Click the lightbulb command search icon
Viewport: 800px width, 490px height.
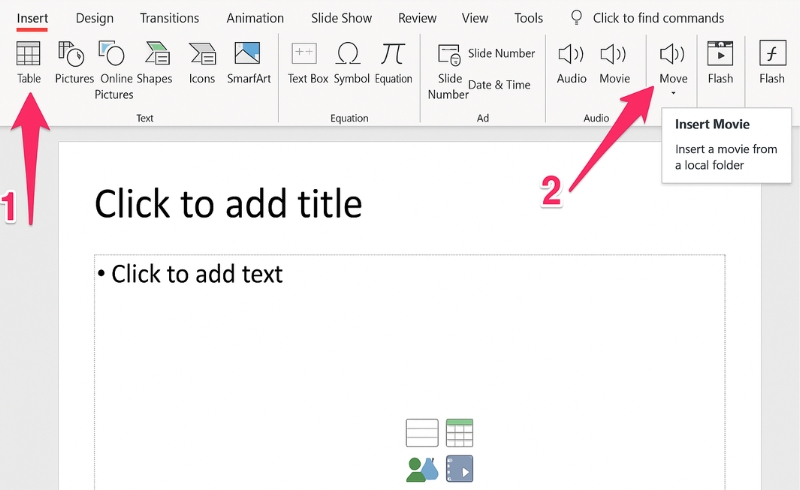[x=577, y=18]
